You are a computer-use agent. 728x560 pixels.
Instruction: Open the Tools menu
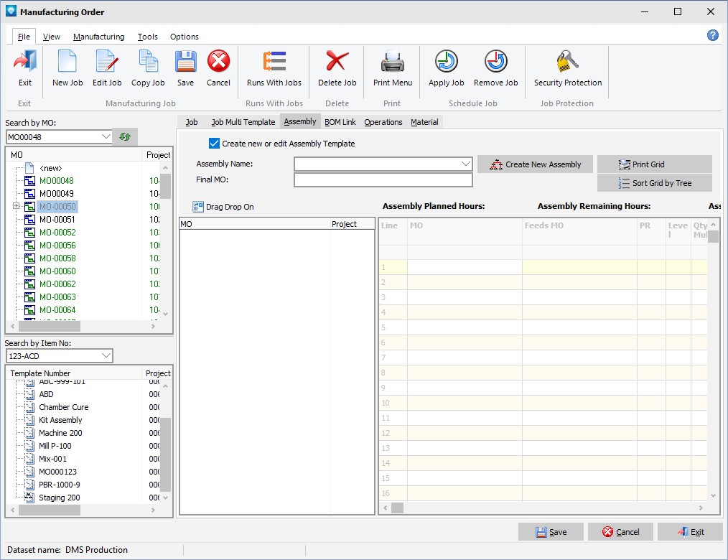point(148,36)
